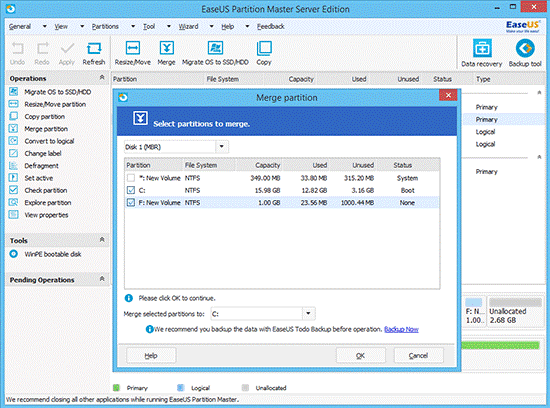The width and height of the screenshot is (550, 408).
Task: Open the View menu
Action: click(x=61, y=26)
